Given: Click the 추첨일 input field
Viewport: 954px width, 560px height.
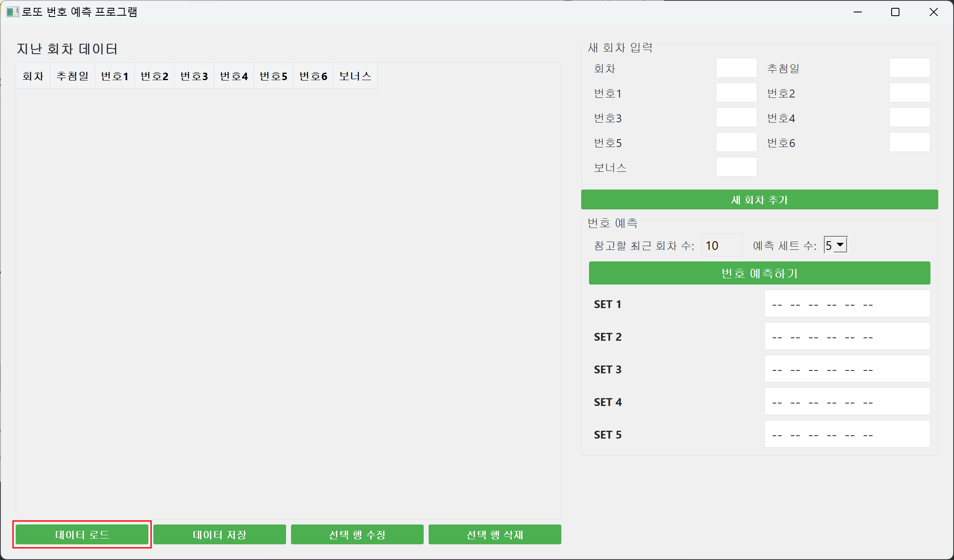Looking at the screenshot, I should point(909,68).
